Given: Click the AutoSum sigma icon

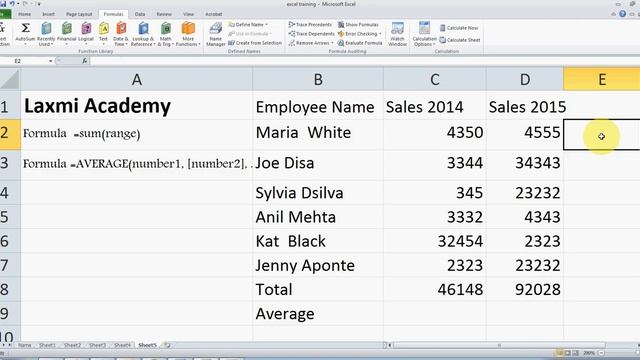Looking at the screenshot, I should point(25,28).
